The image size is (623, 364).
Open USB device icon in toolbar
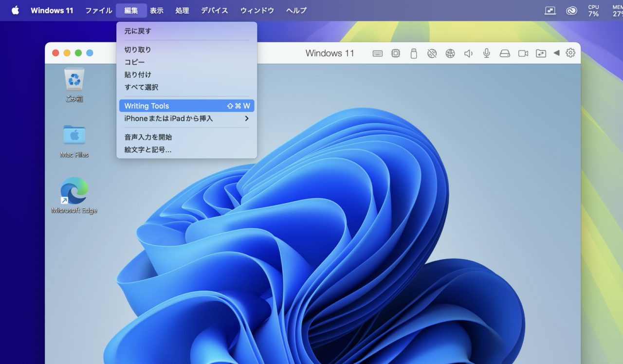click(x=414, y=54)
